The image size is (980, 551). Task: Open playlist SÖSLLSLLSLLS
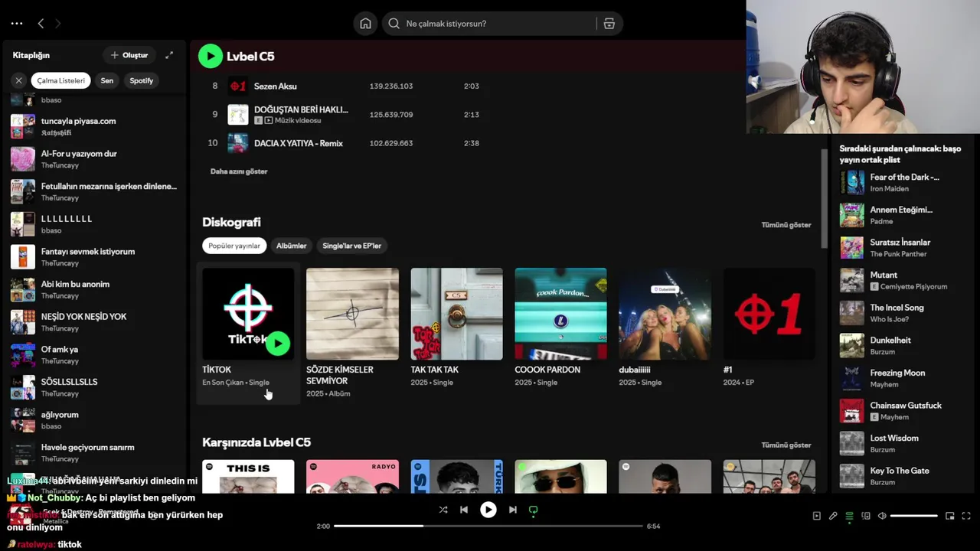[96, 387]
